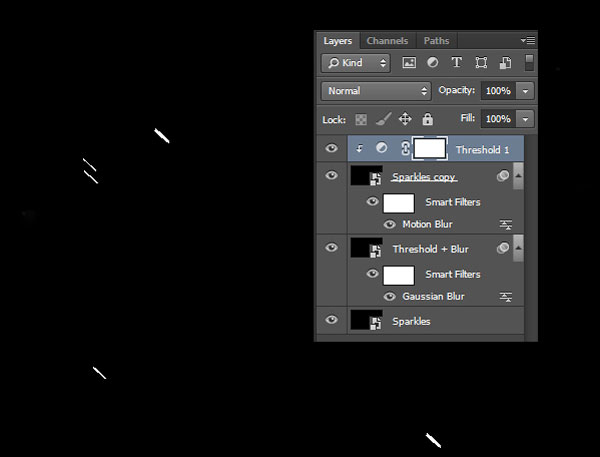The image size is (600, 457).
Task: Toggle layer filtering on/off switch
Action: [529, 62]
